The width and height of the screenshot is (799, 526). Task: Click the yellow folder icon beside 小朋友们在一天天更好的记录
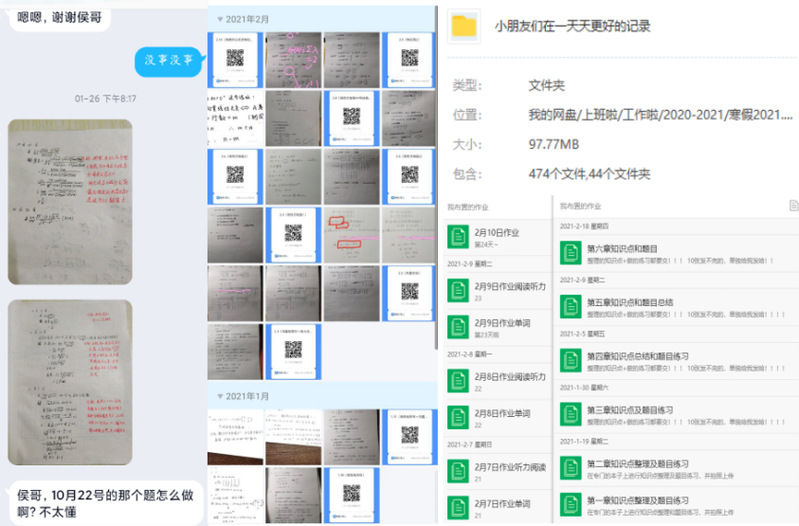click(464, 26)
